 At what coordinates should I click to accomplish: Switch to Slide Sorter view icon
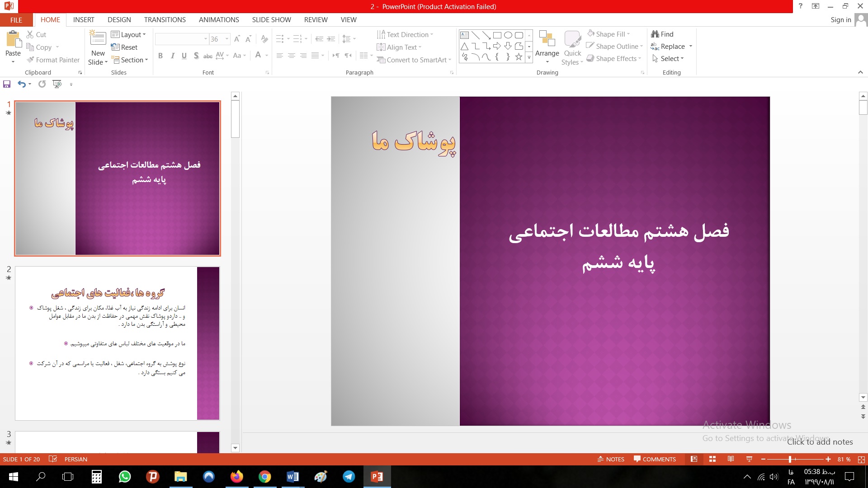tap(712, 459)
